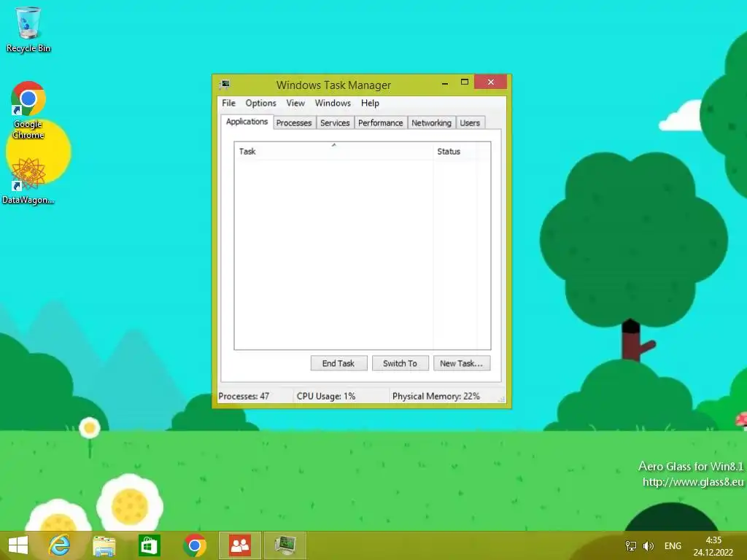
Task: Sort by the Task column header
Action: pos(333,152)
